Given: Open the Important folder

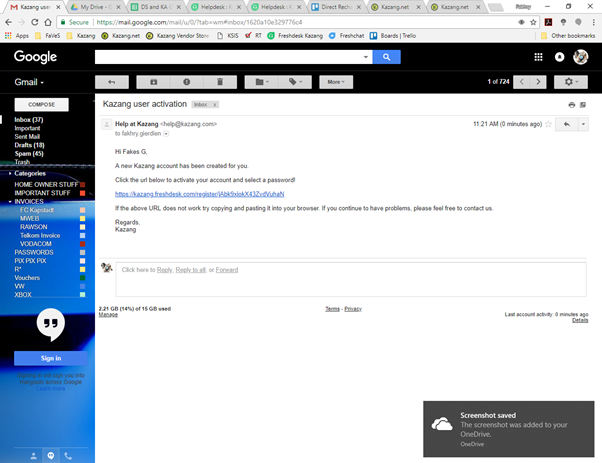Looking at the screenshot, I should 27,128.
